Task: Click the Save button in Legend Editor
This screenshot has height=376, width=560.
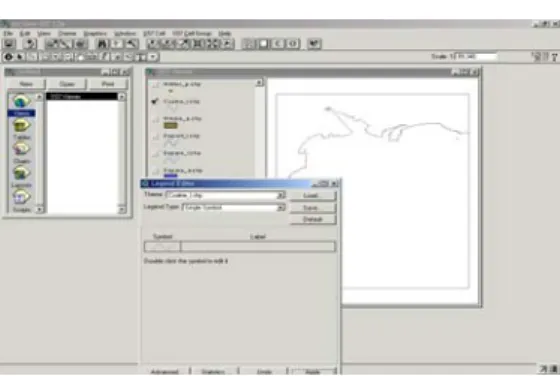Action: click(313, 207)
